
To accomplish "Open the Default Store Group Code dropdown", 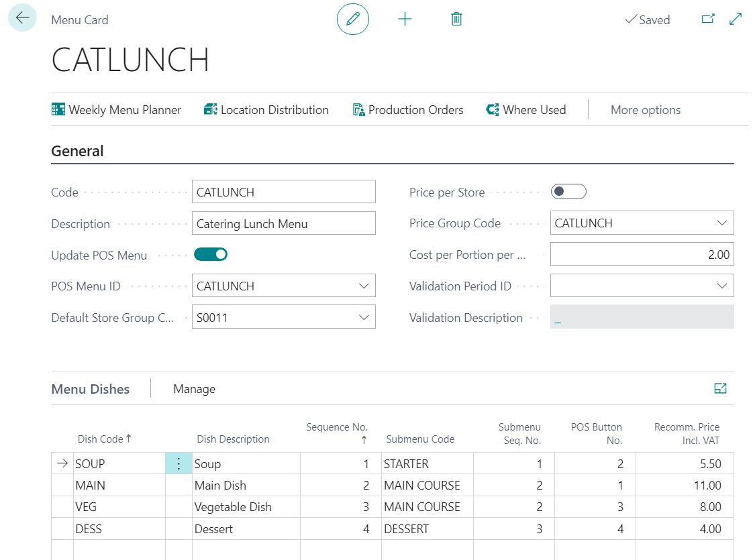I will point(364,317).
